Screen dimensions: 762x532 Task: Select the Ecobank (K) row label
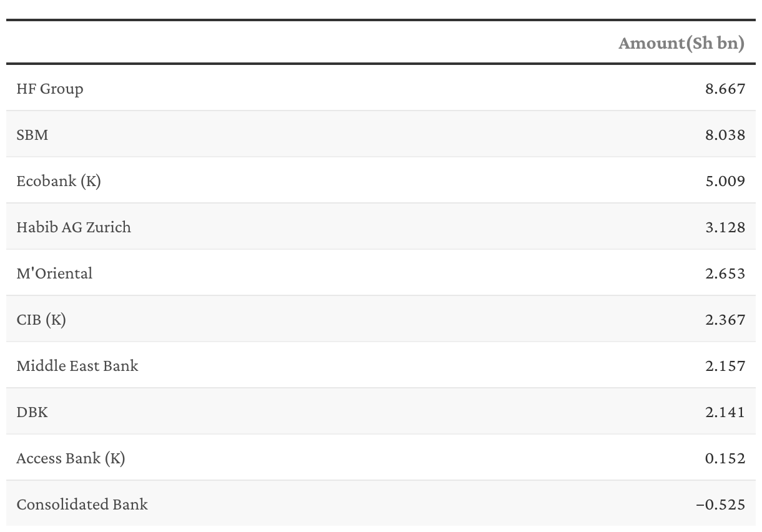click(x=59, y=181)
